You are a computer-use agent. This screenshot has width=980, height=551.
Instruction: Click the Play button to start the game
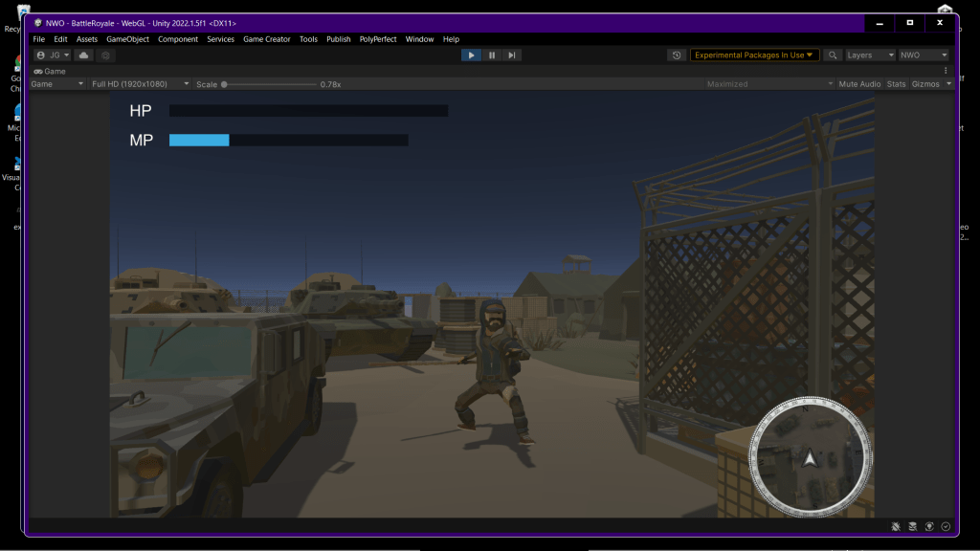click(471, 55)
